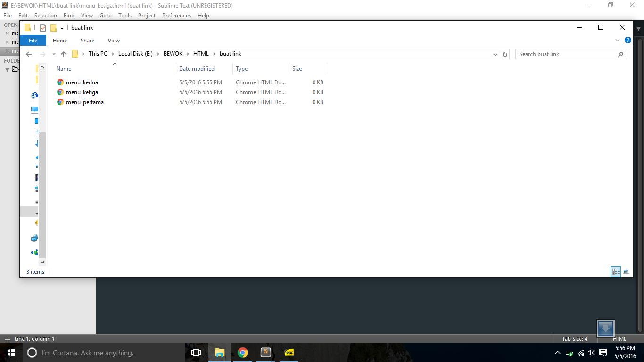644x362 pixels.
Task: Click the navigation pane scroll down arrow
Action: 42,262
